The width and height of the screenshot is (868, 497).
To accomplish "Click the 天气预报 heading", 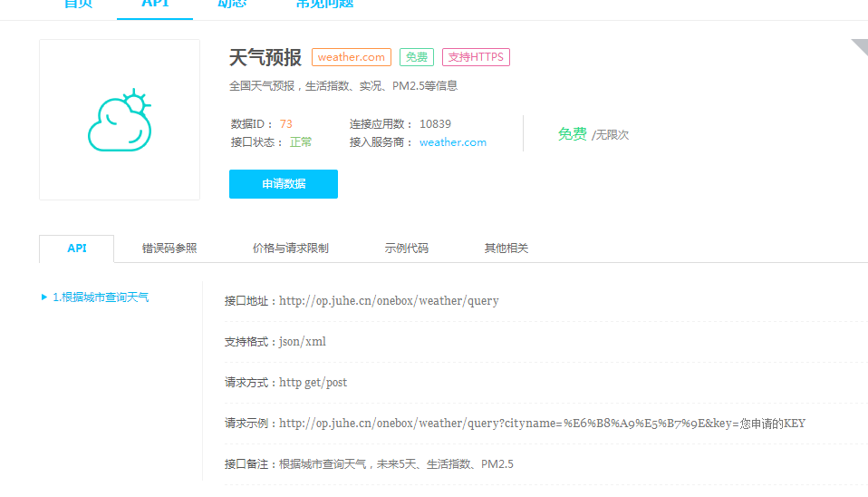I will click(x=265, y=58).
